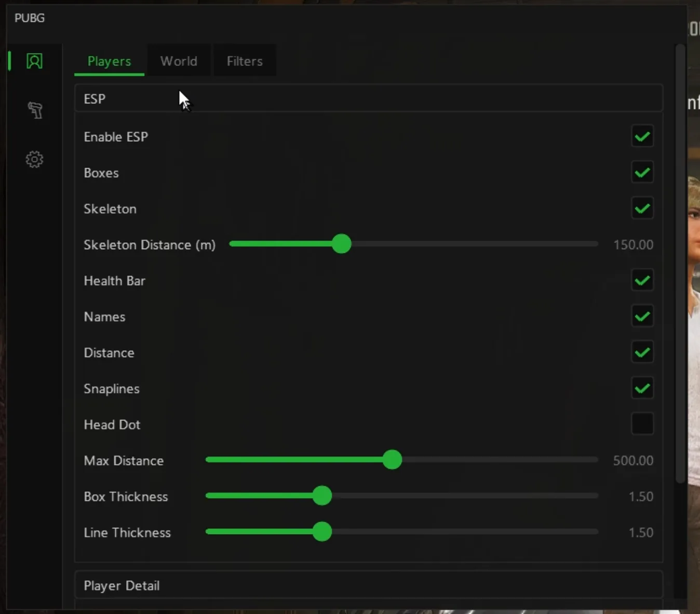Click the Head Dot label text
The width and height of the screenshot is (700, 614).
click(x=112, y=425)
